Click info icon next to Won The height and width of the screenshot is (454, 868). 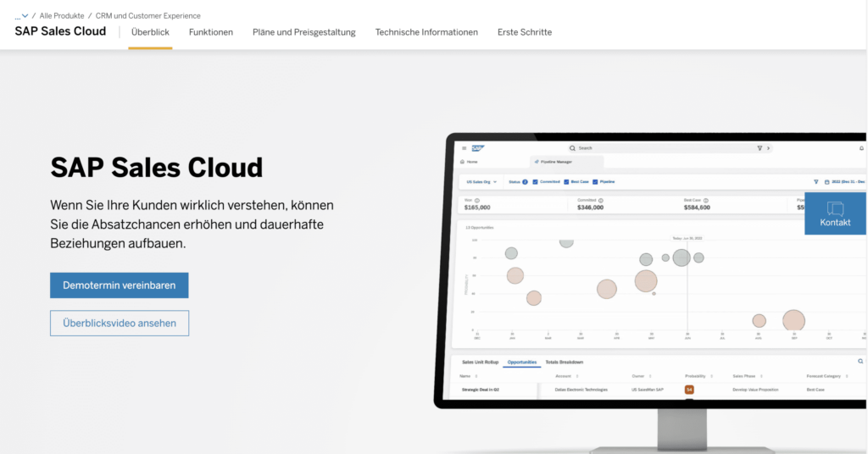coord(477,201)
